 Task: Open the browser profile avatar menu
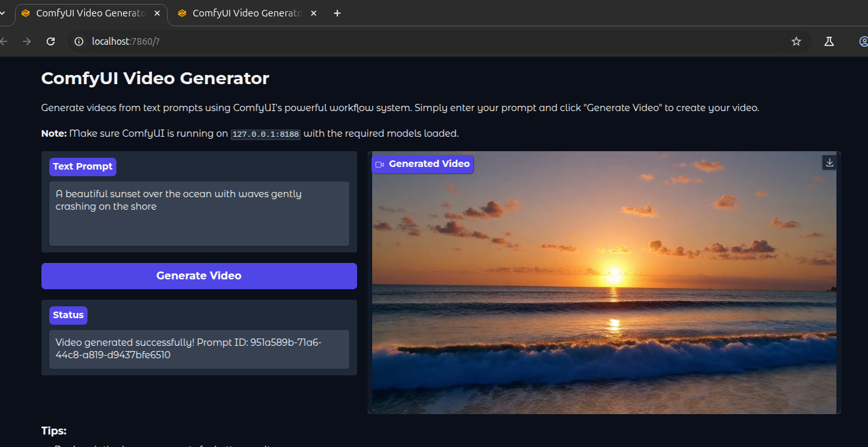pyautogui.click(x=863, y=41)
